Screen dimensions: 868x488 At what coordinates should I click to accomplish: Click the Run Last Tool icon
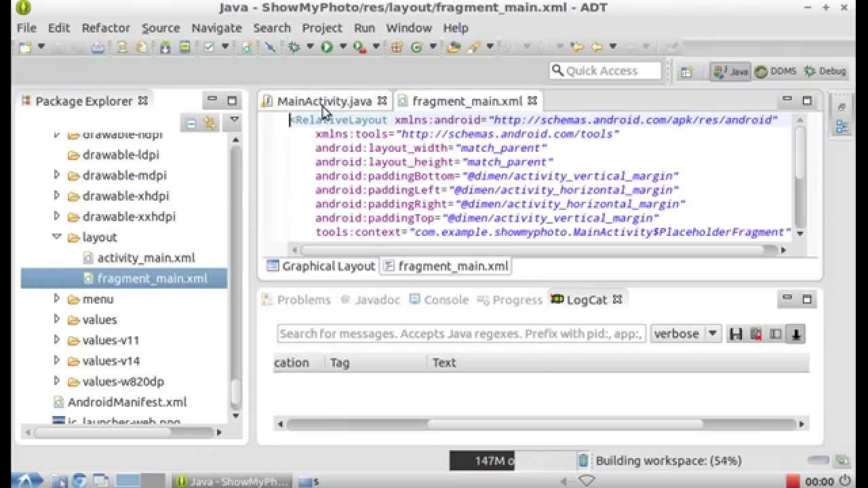(x=359, y=47)
